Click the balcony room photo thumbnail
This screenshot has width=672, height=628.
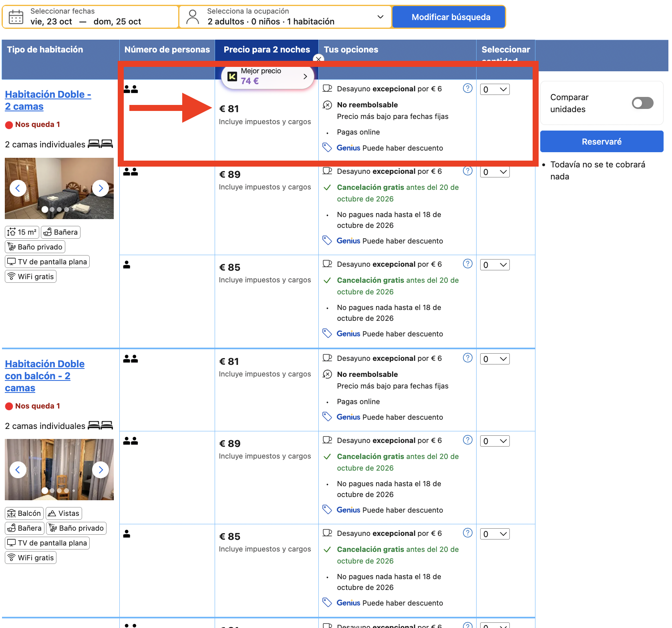point(59,469)
